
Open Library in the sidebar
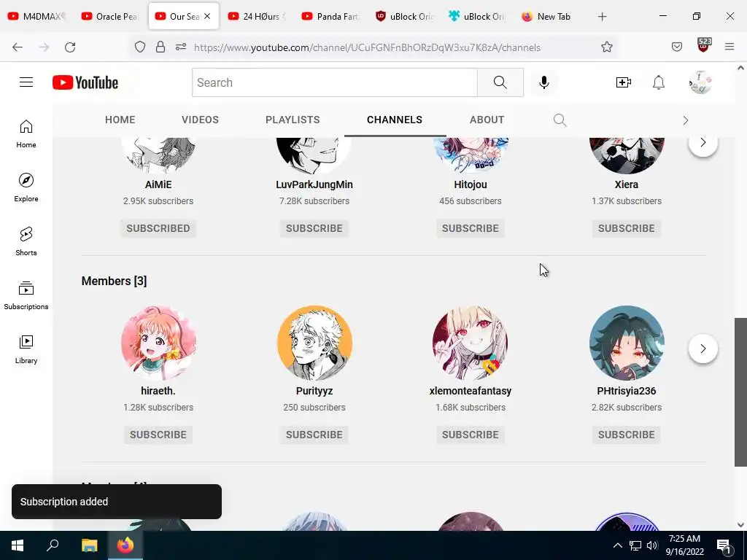point(26,349)
